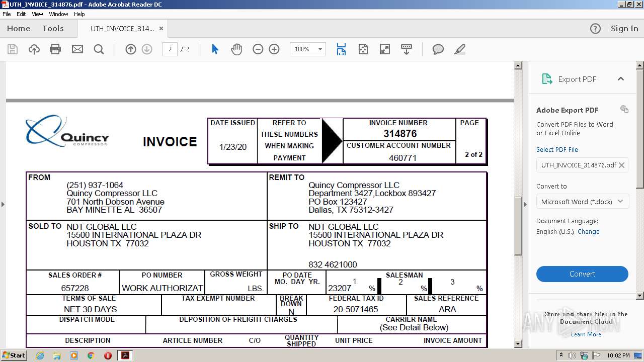
Task: Click the document vertical scrollbar thumb
Action: point(518,226)
